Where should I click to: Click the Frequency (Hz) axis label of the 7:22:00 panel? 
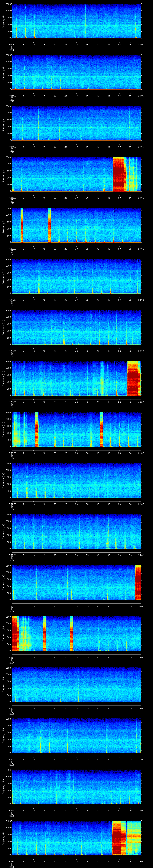(3, 21)
